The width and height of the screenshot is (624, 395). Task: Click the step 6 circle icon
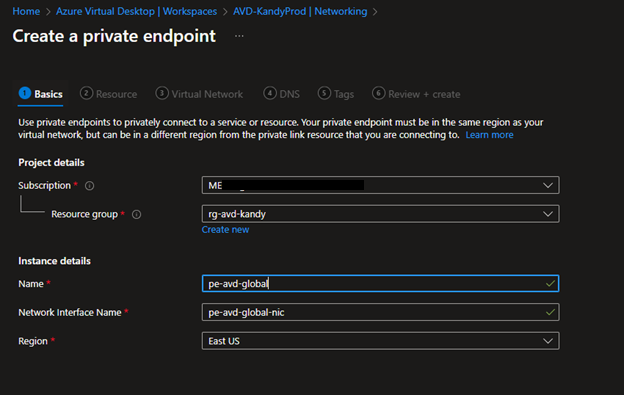point(378,93)
